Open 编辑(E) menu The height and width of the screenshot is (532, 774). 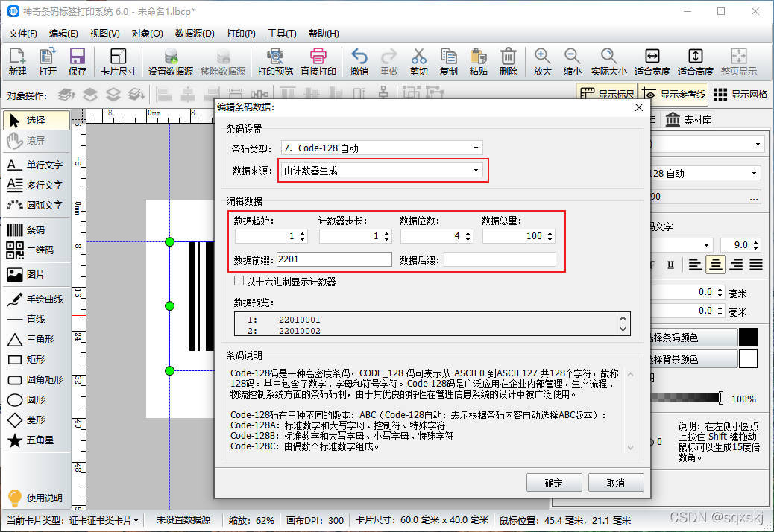63,33
